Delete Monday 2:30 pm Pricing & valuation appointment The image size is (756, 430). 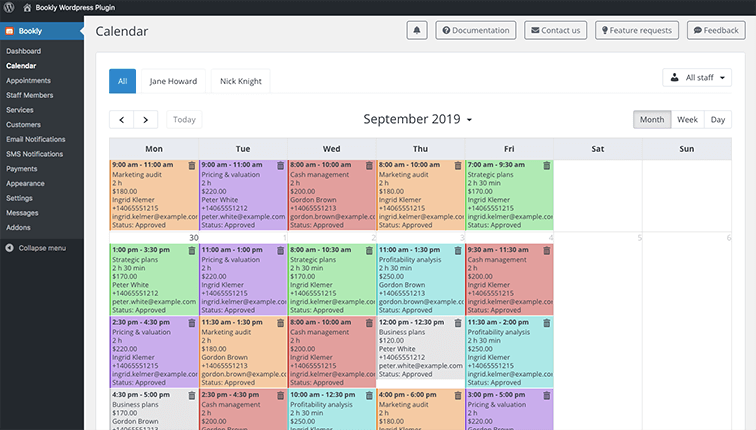coord(191,323)
